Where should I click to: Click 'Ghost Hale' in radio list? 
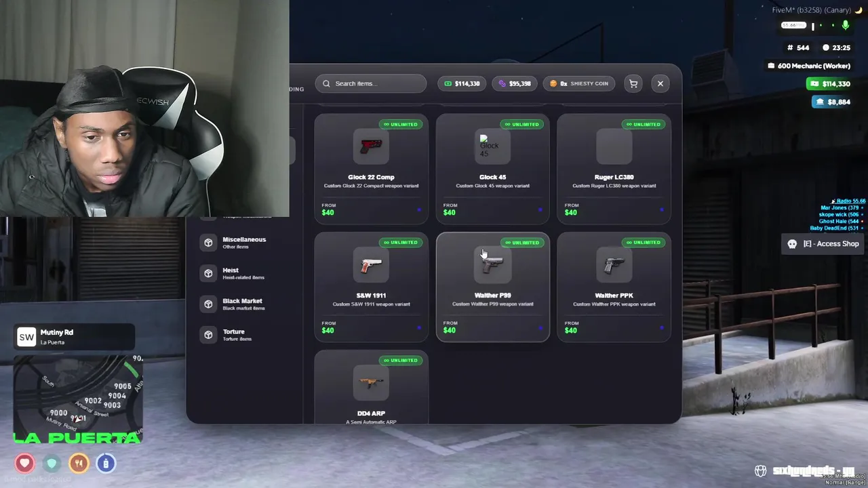coord(839,221)
